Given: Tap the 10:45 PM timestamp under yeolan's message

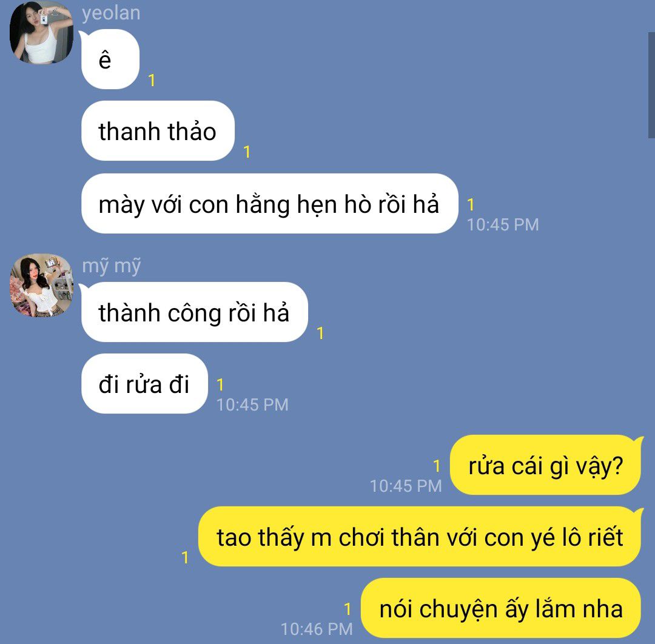Looking at the screenshot, I should pos(503,225).
